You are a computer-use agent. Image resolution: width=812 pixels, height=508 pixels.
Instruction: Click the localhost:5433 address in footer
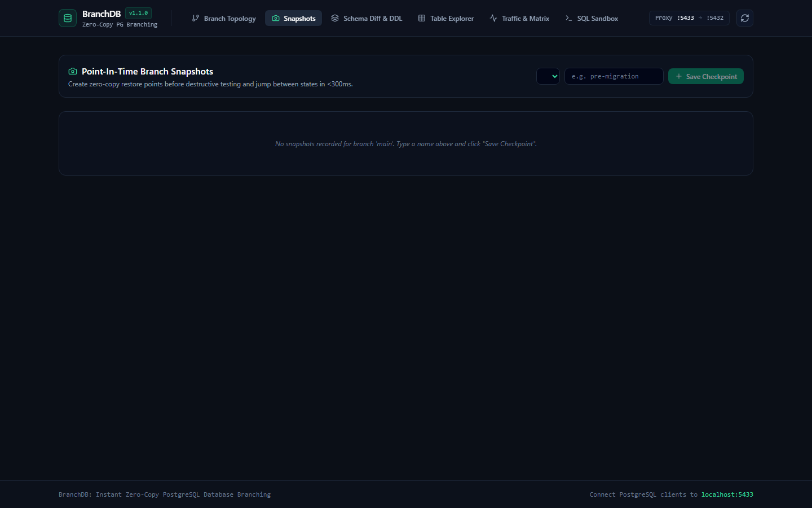(x=727, y=494)
